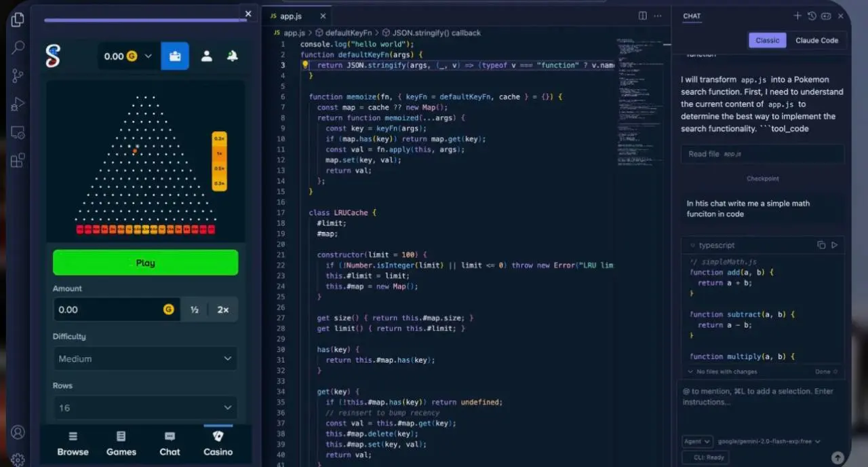Click the green Play button
Screen dimensions: 868x467
click(145, 263)
